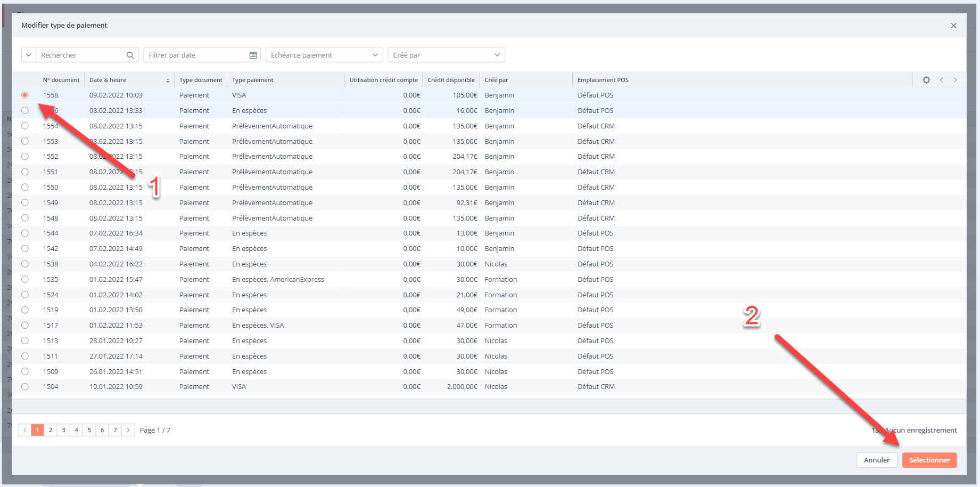The height and width of the screenshot is (487, 980).
Task: Click 'PrélèvementAutomatique' in row 1548
Action: [x=273, y=218]
